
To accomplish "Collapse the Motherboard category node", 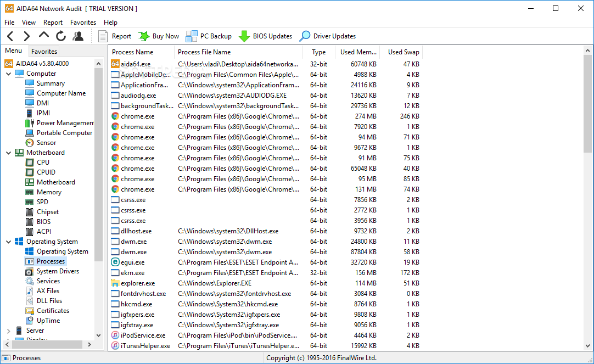I will (x=8, y=153).
